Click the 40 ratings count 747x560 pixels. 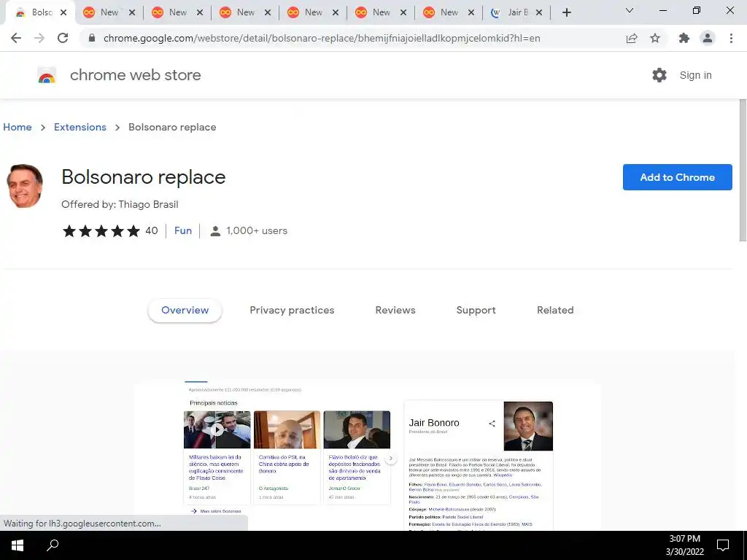click(152, 230)
